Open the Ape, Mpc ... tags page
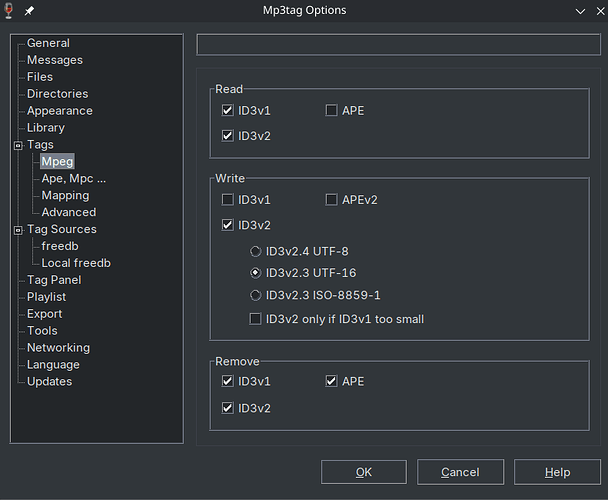The height and width of the screenshot is (500, 608). pyautogui.click(x=74, y=178)
